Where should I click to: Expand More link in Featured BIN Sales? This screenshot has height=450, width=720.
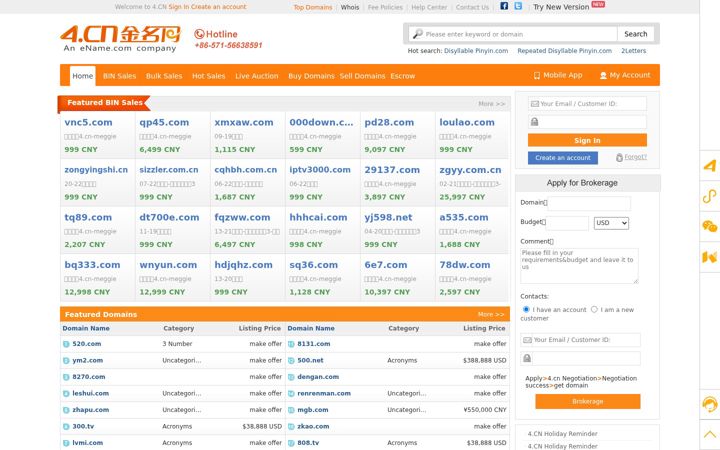point(491,104)
